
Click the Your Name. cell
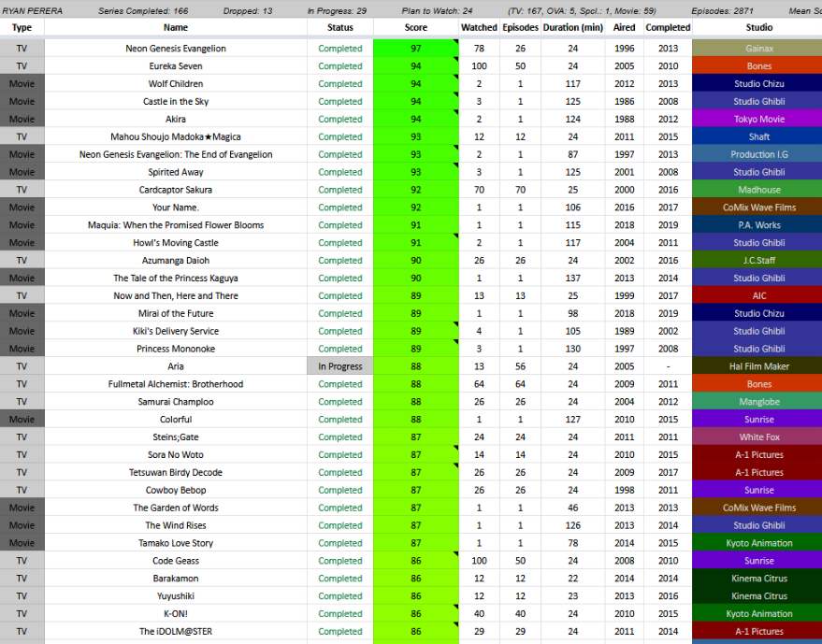pyautogui.click(x=176, y=208)
